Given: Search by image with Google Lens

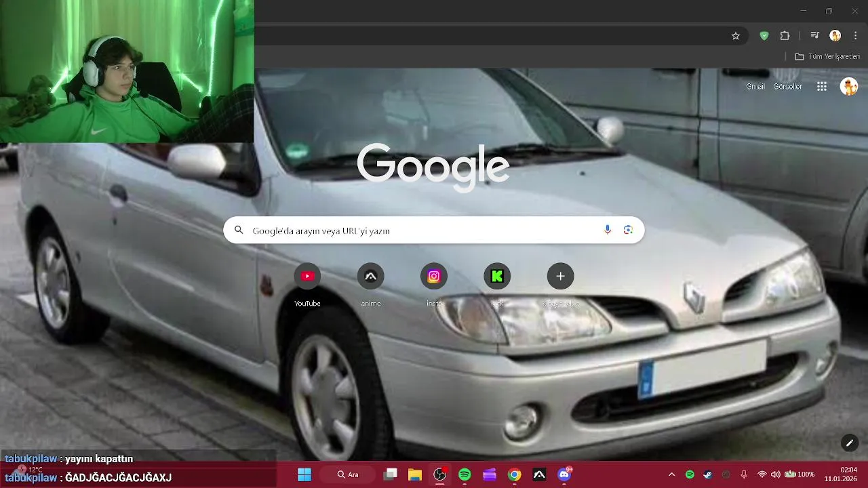Looking at the screenshot, I should pyautogui.click(x=628, y=230).
